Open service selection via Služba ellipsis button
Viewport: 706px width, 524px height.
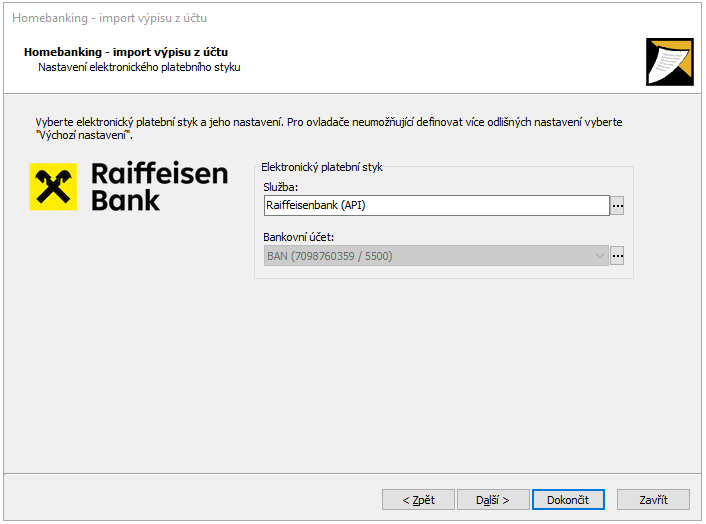tap(617, 206)
